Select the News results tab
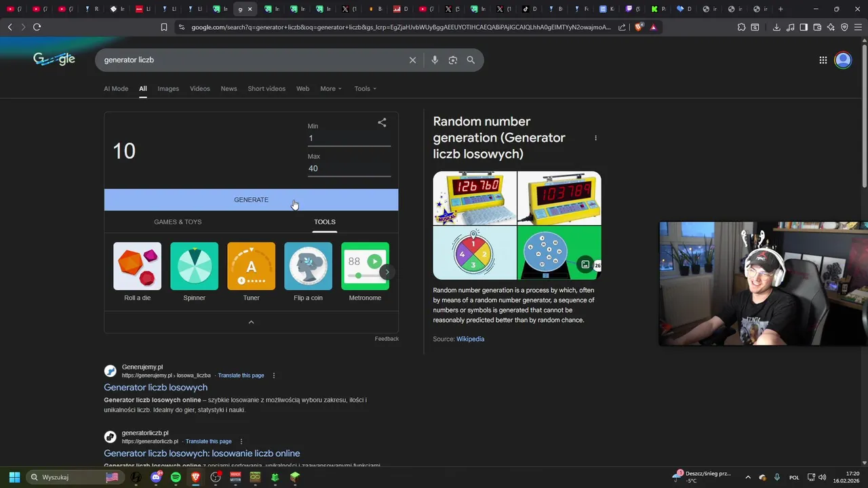Image resolution: width=868 pixels, height=488 pixels. point(229,89)
